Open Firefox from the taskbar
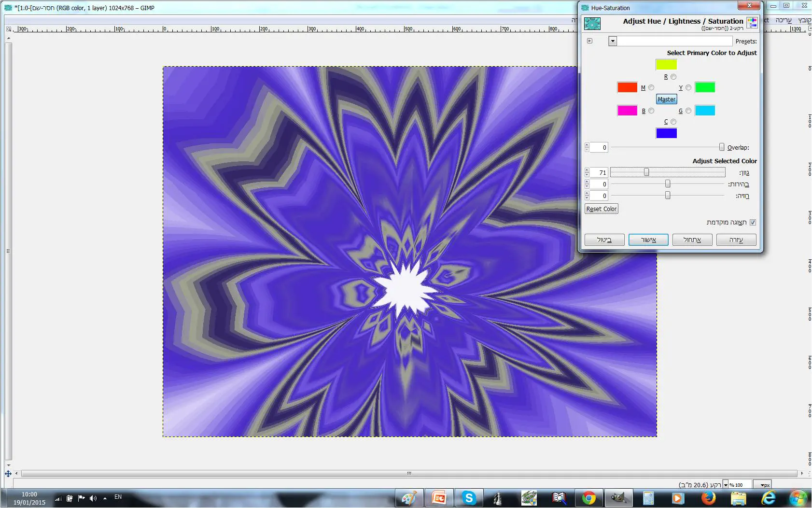The image size is (812, 508). [x=708, y=498]
